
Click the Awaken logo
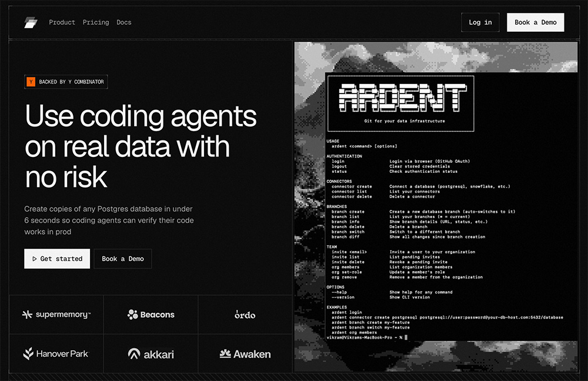coord(245,354)
